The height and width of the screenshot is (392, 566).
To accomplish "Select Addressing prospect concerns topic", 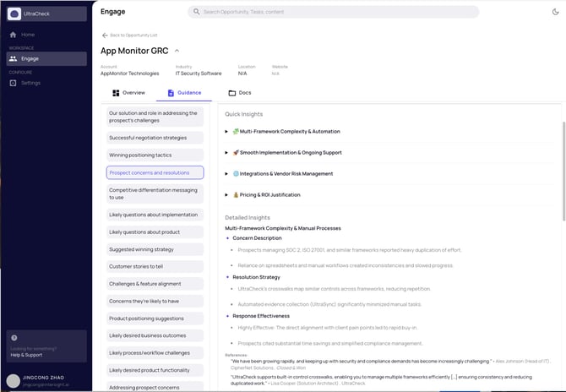I will pos(155,387).
